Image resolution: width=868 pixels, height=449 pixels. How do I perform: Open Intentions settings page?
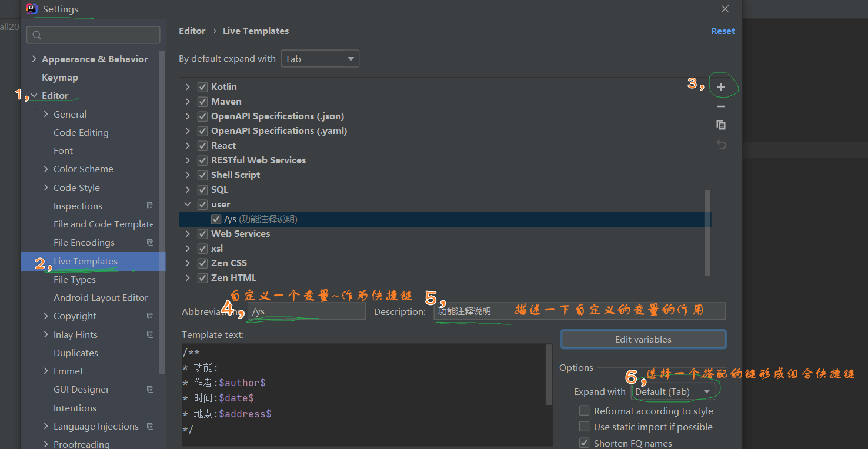click(75, 408)
